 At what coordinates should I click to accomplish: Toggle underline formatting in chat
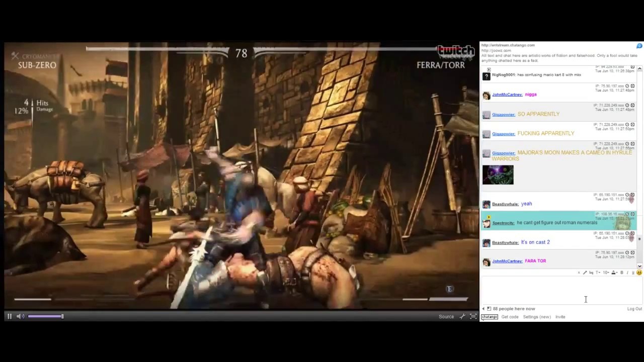tap(633, 273)
